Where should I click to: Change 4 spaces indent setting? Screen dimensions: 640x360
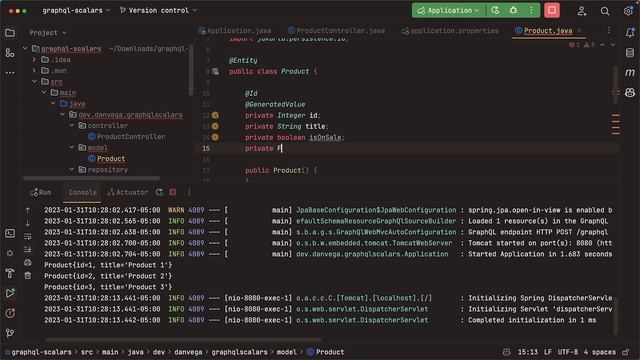[600, 352]
